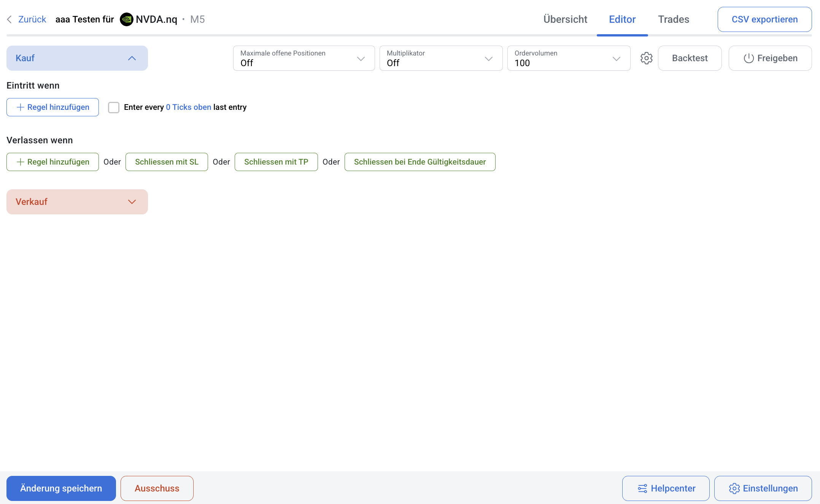
Task: Click the gear icon next to Ordervolumen
Action: [646, 58]
